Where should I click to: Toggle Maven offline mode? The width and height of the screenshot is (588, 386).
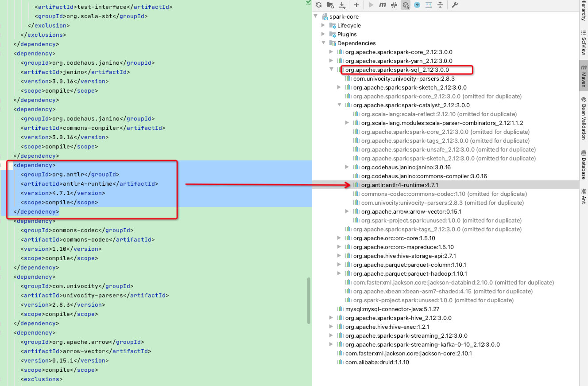(x=394, y=5)
